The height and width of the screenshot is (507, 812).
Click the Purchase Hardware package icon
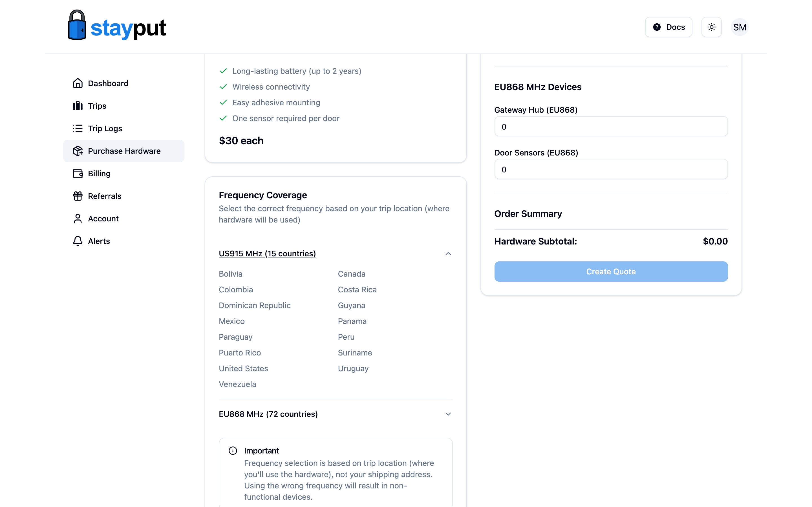point(78,151)
